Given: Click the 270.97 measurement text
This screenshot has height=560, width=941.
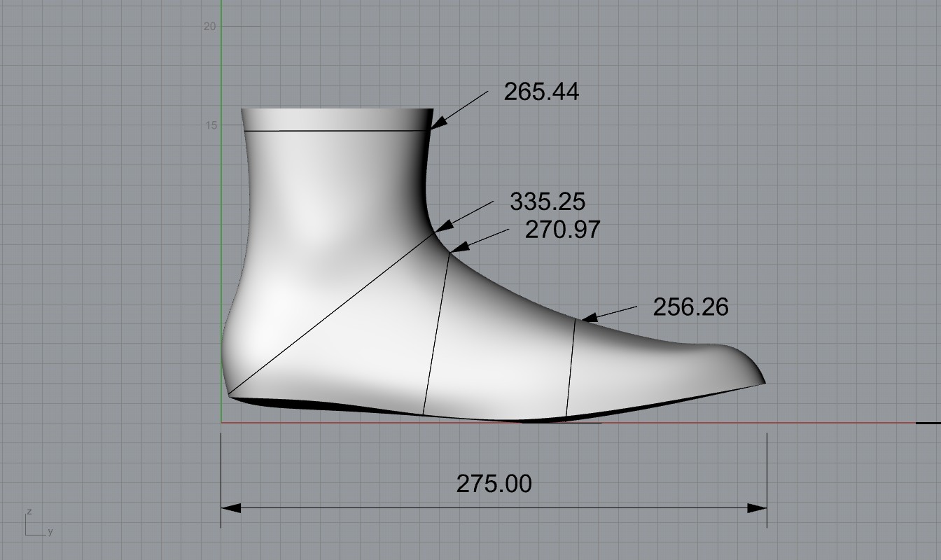Looking at the screenshot, I should click(562, 229).
